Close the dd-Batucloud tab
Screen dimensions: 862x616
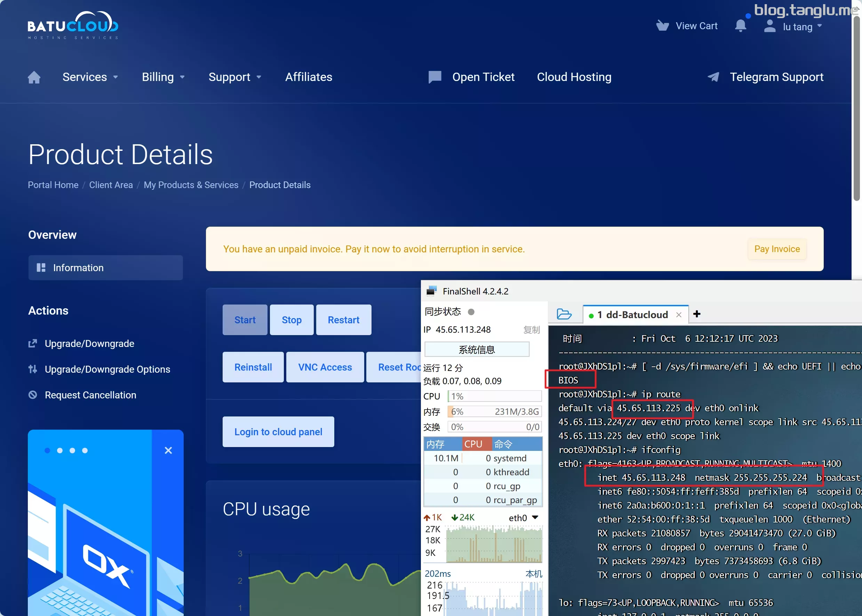point(679,315)
